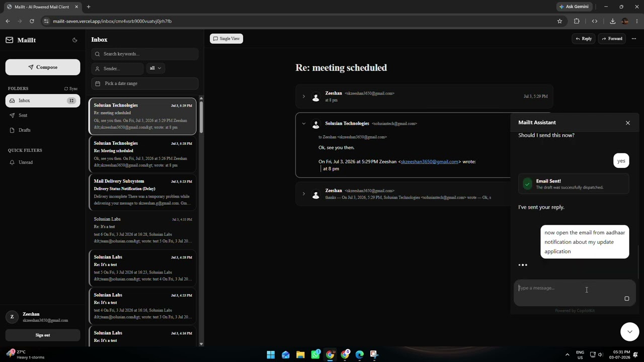Screen dimensions: 644x362
Task: Open Outlook from taskbar
Action: tap(286, 355)
